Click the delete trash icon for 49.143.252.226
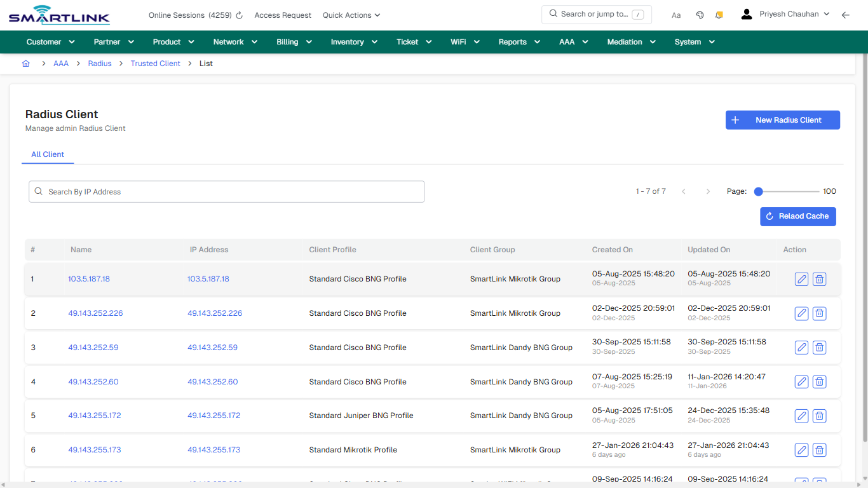 819,313
